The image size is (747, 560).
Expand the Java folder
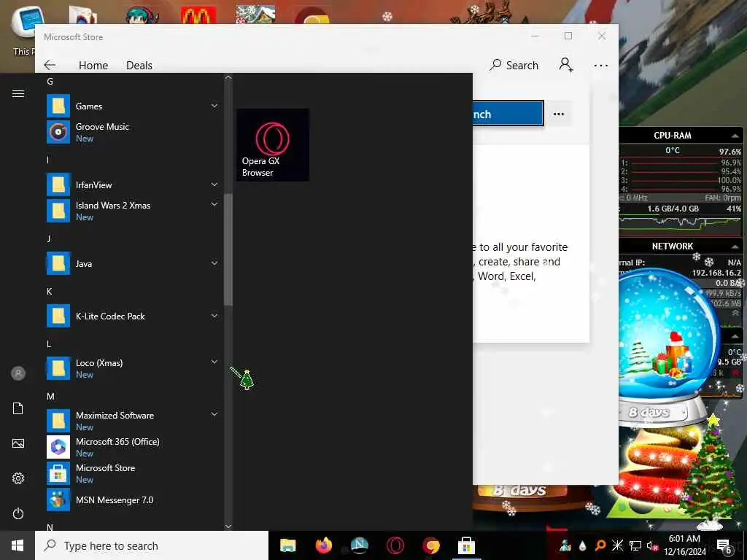214,263
